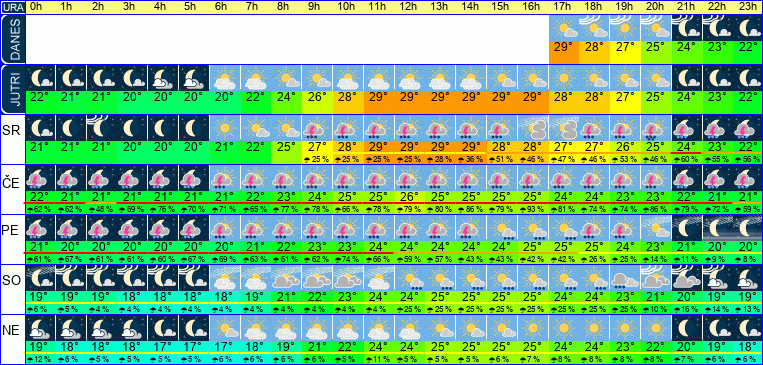Select the JUTRI day row tab
The width and height of the screenshot is (763, 365).
click(12, 90)
